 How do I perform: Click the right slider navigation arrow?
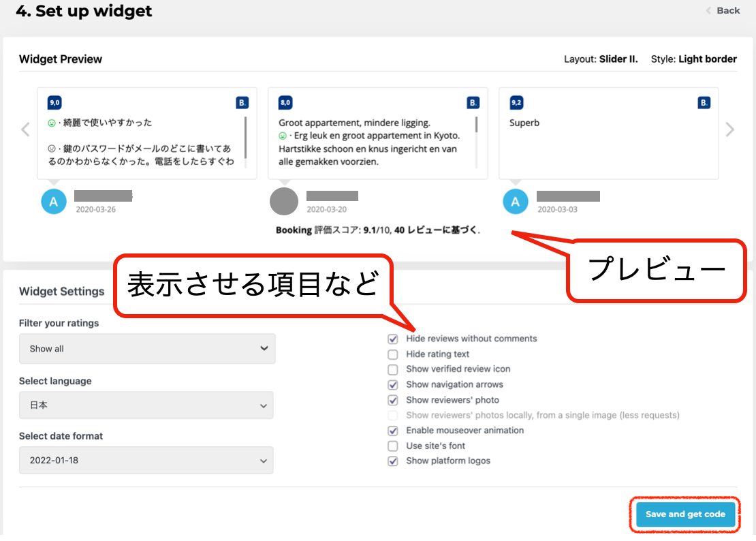(729, 129)
